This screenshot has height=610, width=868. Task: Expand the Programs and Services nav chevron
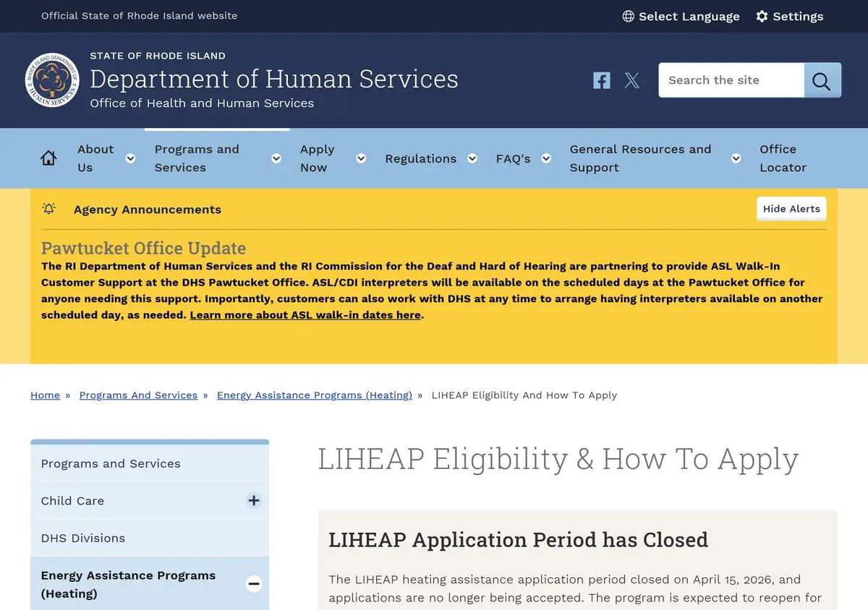tap(276, 158)
